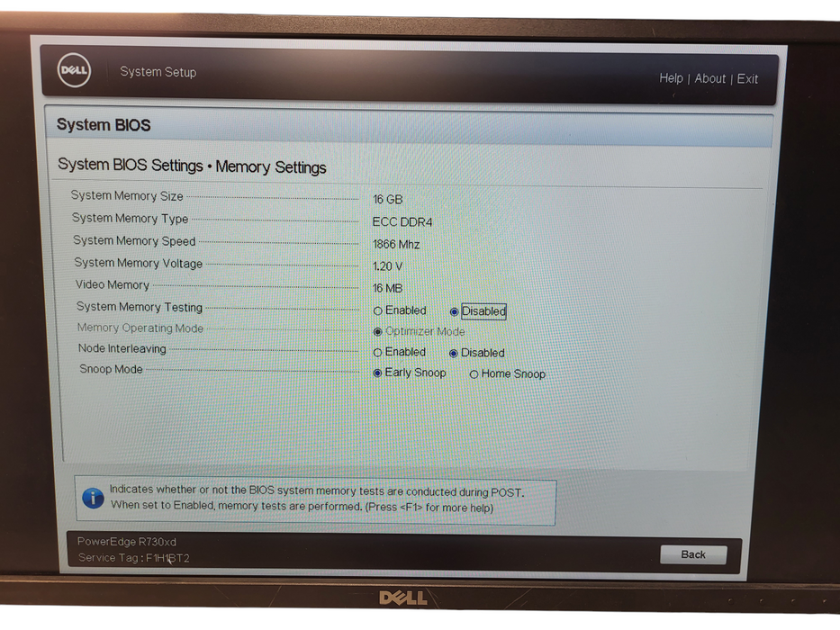Click the blue info icon in help box
Screen dimensions: 840x630
pyautogui.click(x=94, y=499)
